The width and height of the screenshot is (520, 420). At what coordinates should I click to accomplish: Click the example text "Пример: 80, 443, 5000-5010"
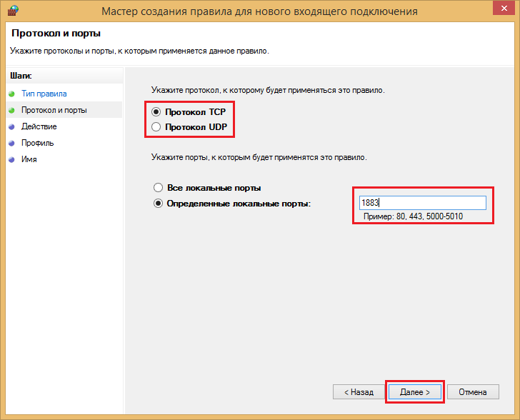(413, 216)
